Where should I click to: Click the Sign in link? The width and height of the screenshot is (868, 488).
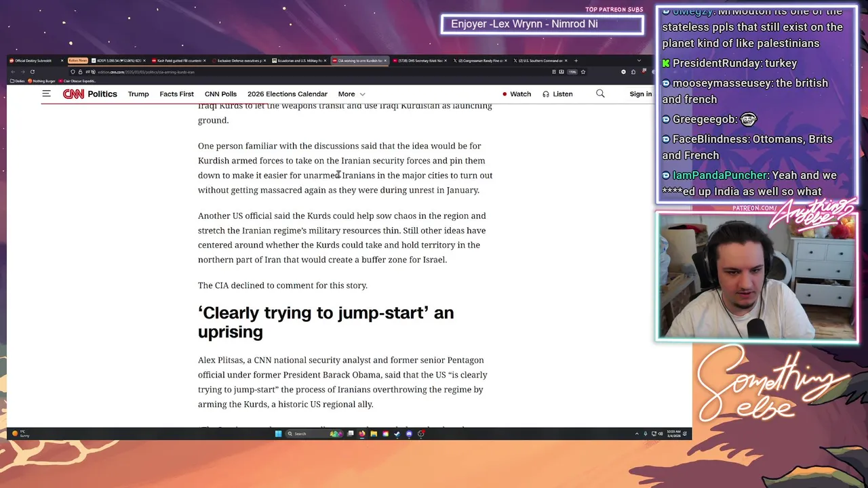[640, 94]
